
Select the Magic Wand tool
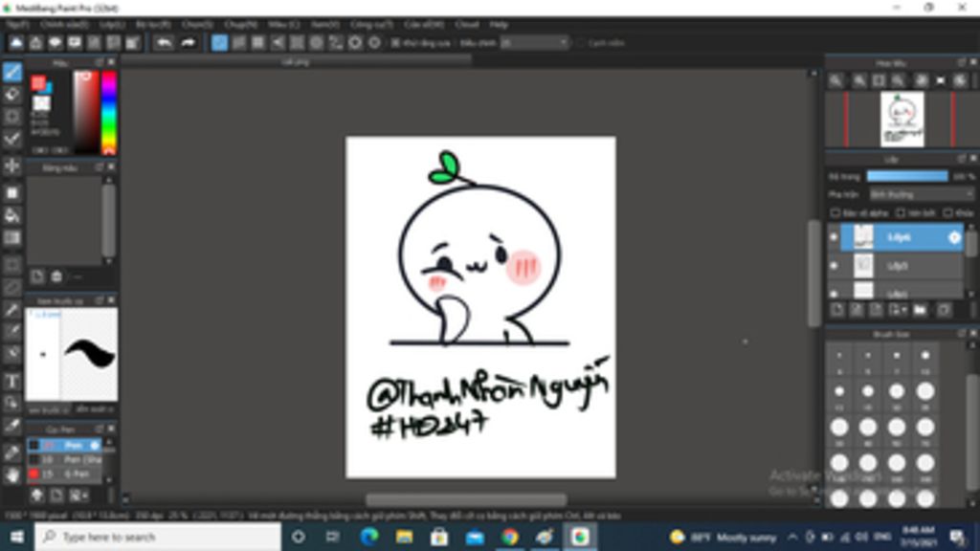point(11,310)
